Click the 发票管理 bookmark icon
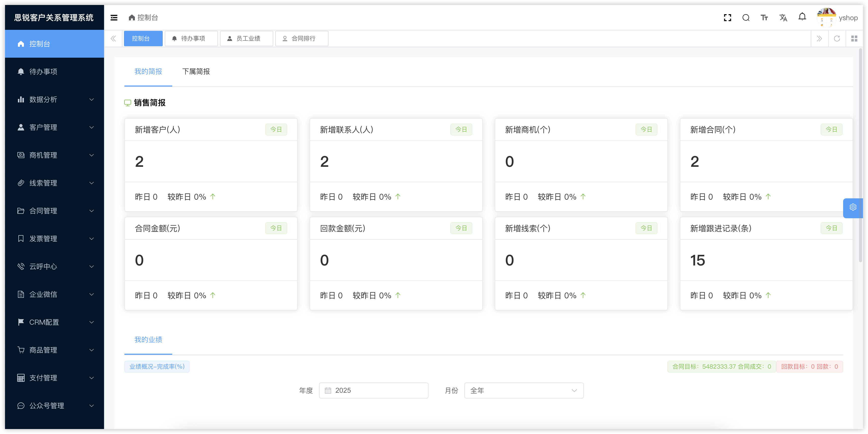Viewport: 868px width, 434px height. point(21,238)
